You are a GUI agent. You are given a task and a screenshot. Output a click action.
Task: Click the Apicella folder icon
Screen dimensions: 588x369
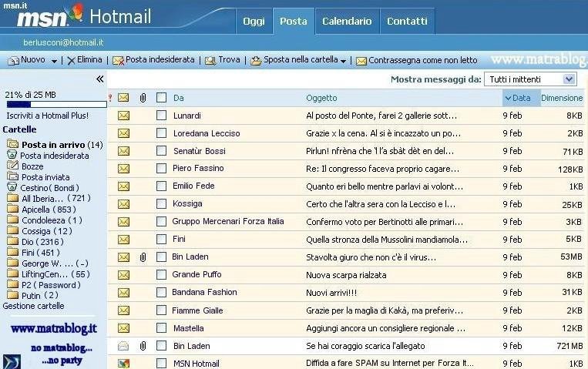(13, 209)
